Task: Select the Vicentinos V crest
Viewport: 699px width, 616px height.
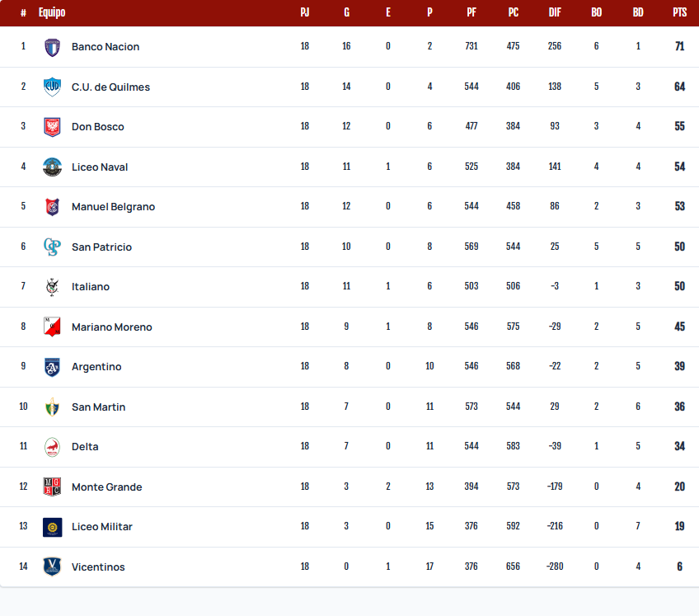Action: tap(52, 567)
